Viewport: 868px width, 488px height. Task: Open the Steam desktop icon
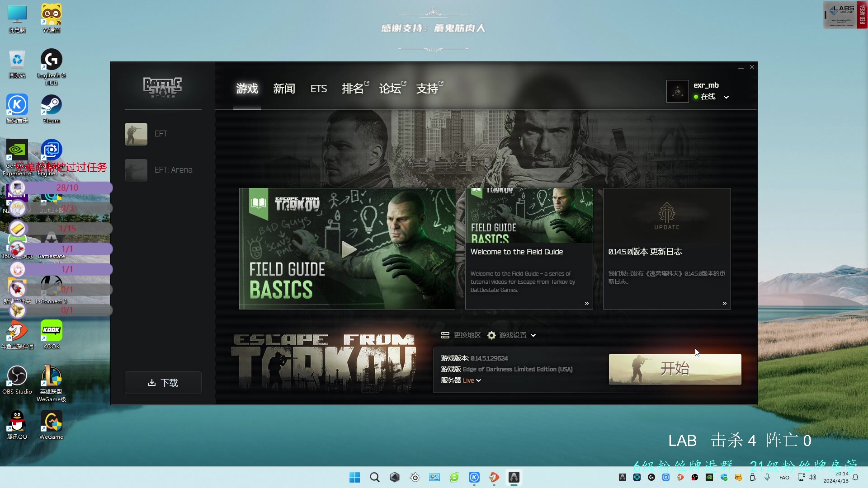(52, 109)
